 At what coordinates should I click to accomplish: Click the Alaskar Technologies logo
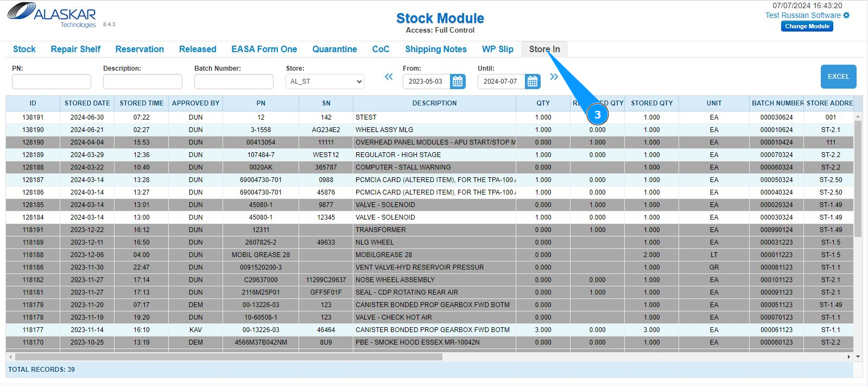(52, 15)
